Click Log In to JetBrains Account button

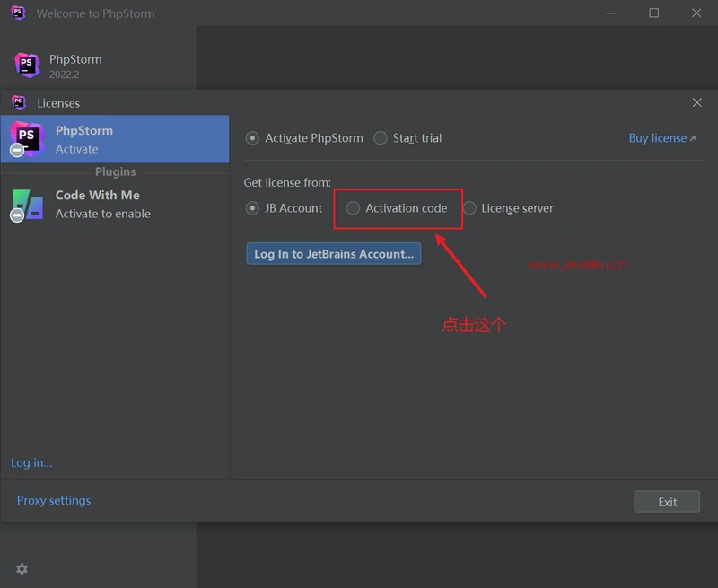[333, 254]
